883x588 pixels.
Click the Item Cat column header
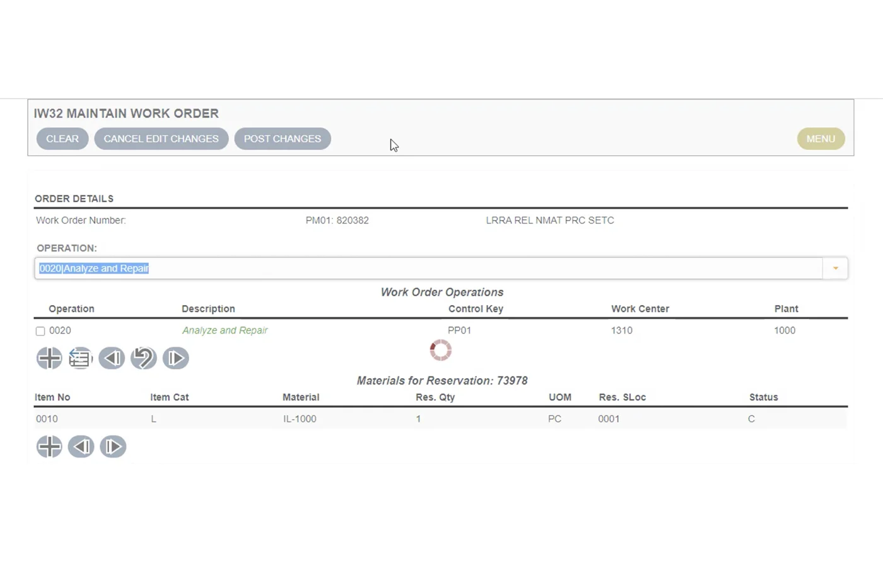(170, 397)
